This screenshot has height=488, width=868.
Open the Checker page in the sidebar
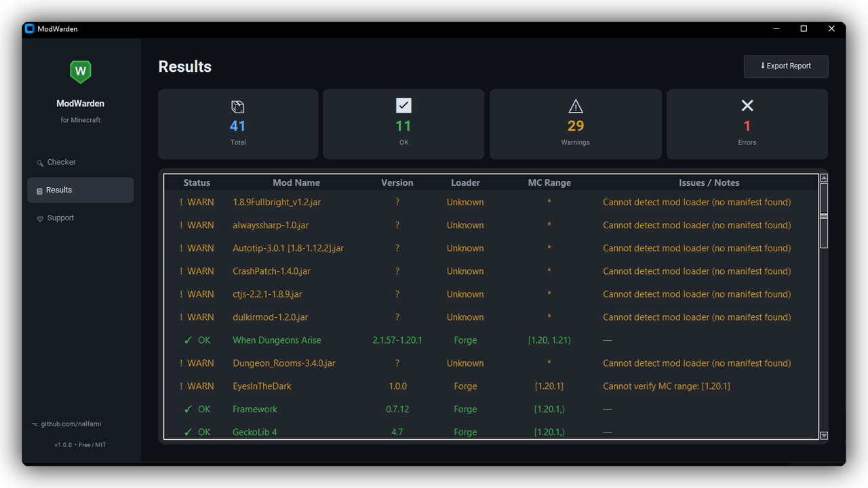pyautogui.click(x=81, y=163)
